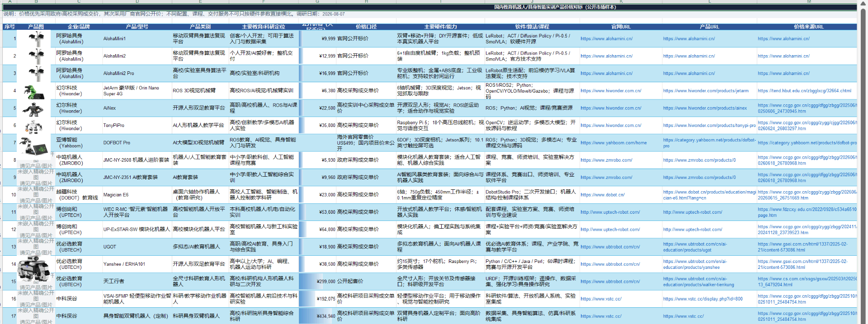
Task: Select the 企业/品牌 header cell
Action: (x=79, y=27)
